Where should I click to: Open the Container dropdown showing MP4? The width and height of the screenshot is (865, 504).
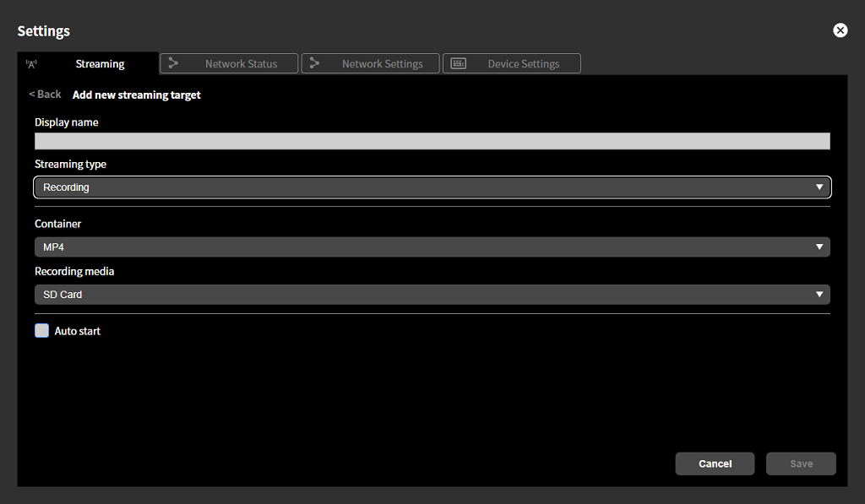pyautogui.click(x=432, y=247)
